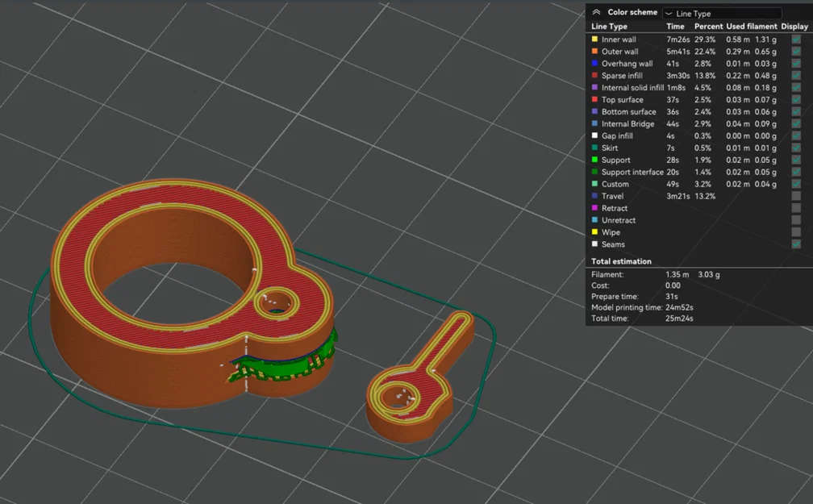The height and width of the screenshot is (504, 813).
Task: Click the Custom light green swatch
Action: coord(594,184)
